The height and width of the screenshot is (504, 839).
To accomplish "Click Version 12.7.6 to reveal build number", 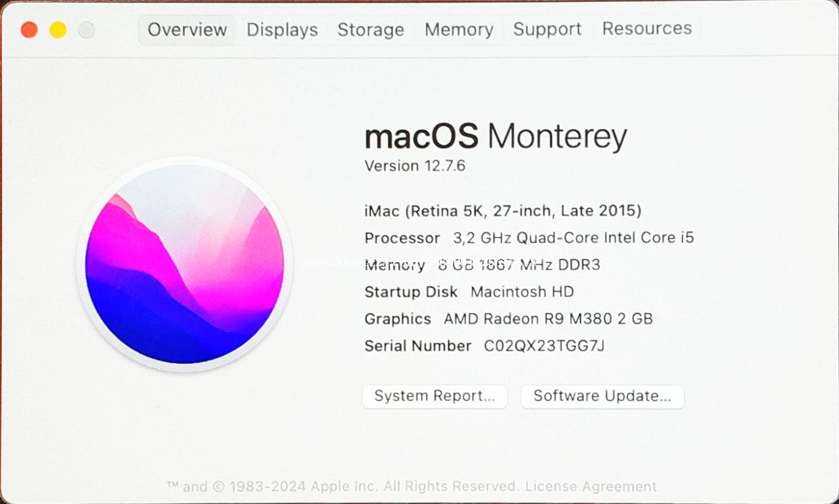I will coord(415,166).
